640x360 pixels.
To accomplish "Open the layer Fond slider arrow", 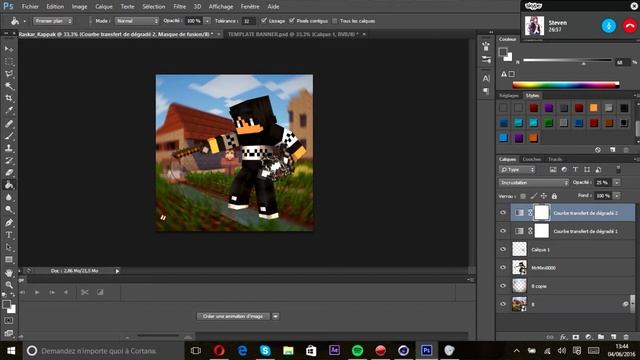I will point(617,196).
